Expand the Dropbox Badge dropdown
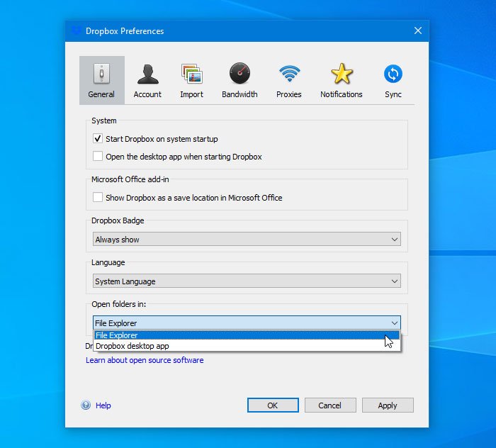496x448 pixels. pos(247,240)
